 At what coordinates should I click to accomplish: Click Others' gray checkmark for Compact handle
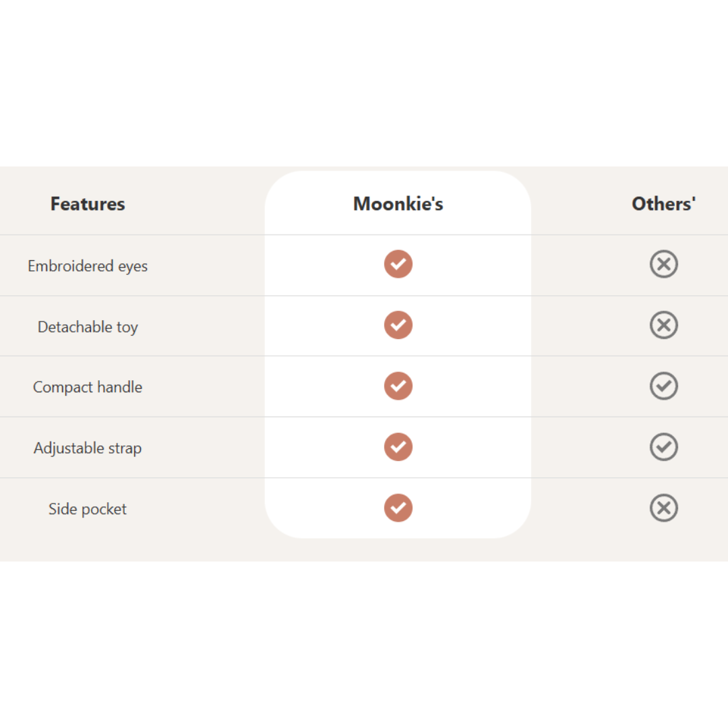tap(664, 386)
